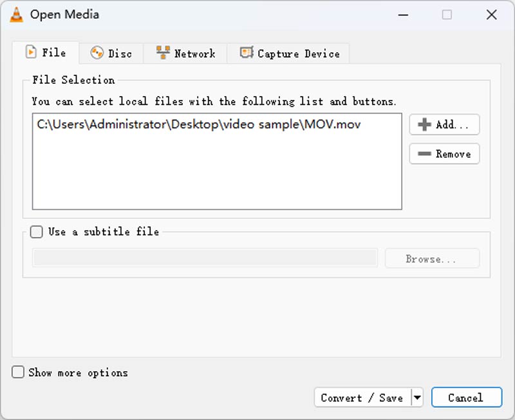Click the Remove button next to file list

pyautogui.click(x=444, y=154)
